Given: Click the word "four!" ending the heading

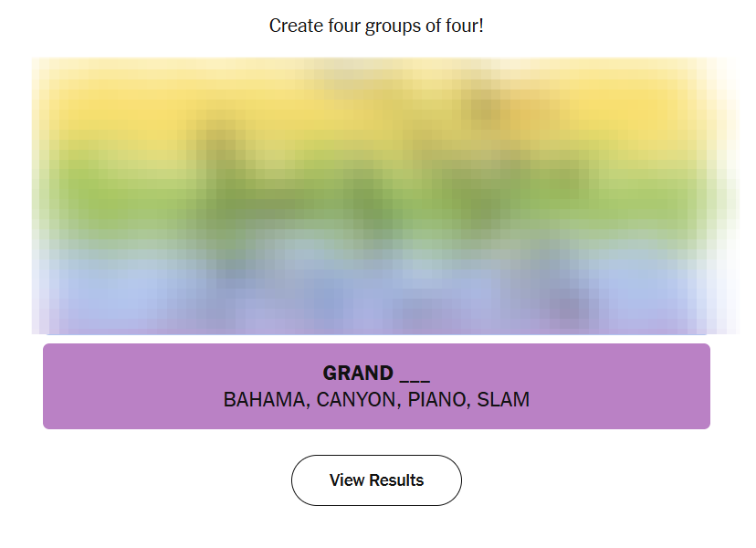Looking at the screenshot, I should coord(463,26).
